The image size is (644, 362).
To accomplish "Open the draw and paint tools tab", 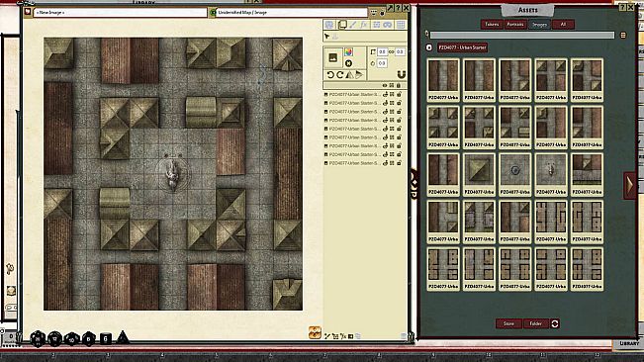I will tap(353, 25).
